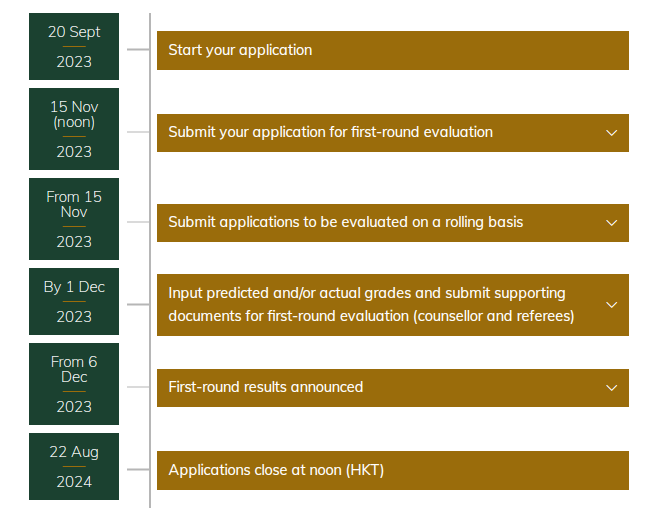Select the 'Input predicted and/or actual grades' text
Image resolution: width=665 pixels, height=518 pixels.
[x=366, y=294]
